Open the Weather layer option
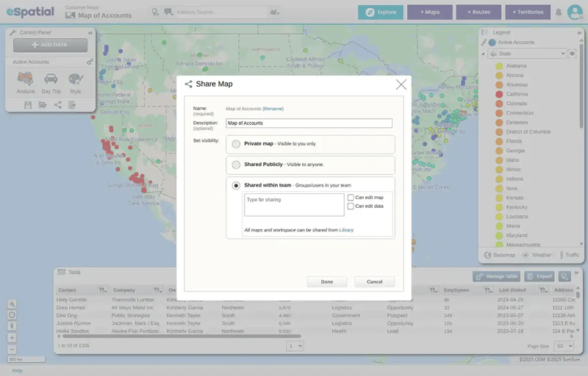 (x=537, y=255)
